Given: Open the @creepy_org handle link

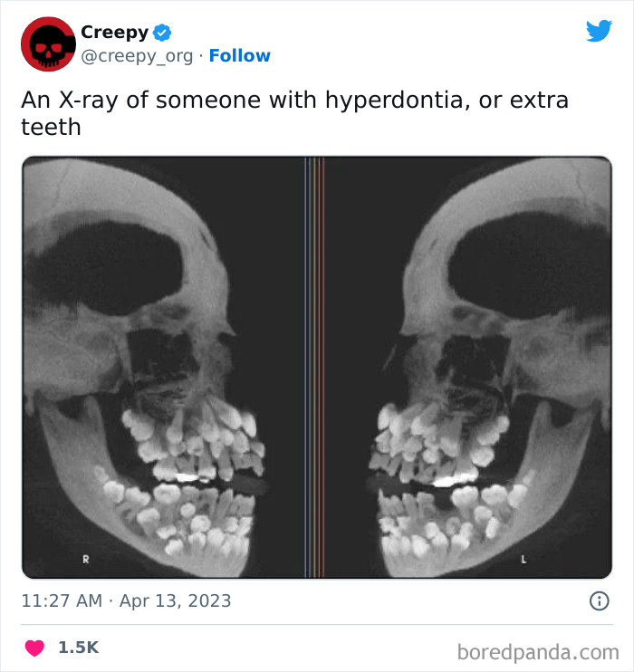Looking at the screenshot, I should [137, 56].
